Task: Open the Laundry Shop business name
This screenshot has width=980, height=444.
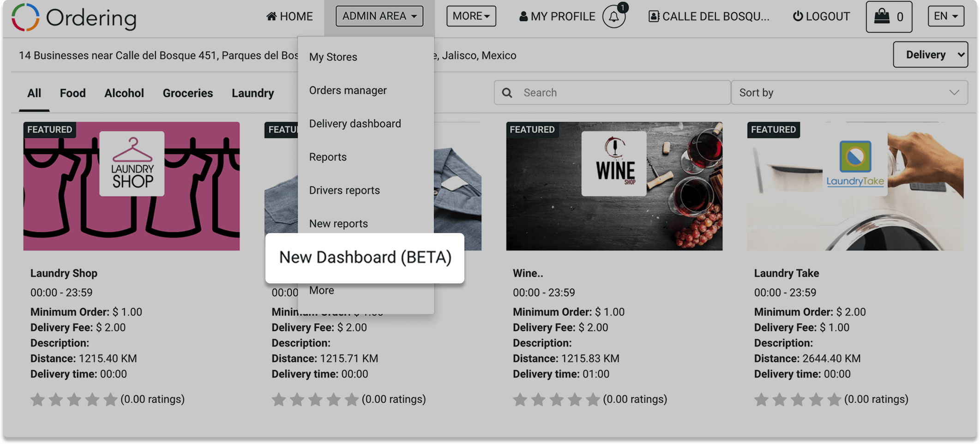Action: click(64, 273)
